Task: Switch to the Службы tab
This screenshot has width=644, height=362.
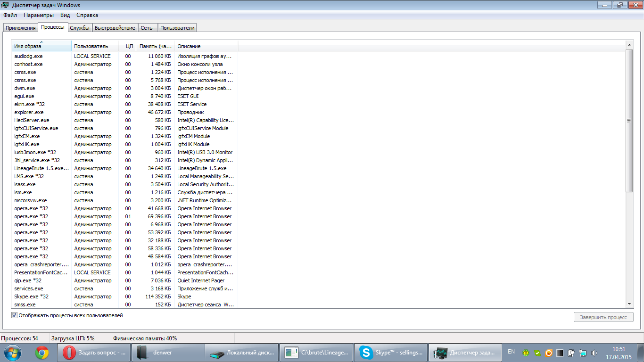Action: click(x=80, y=28)
